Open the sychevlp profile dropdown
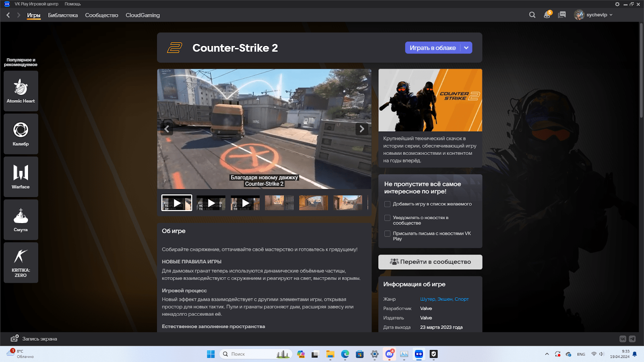The height and width of the screenshot is (362, 644). coord(593,15)
